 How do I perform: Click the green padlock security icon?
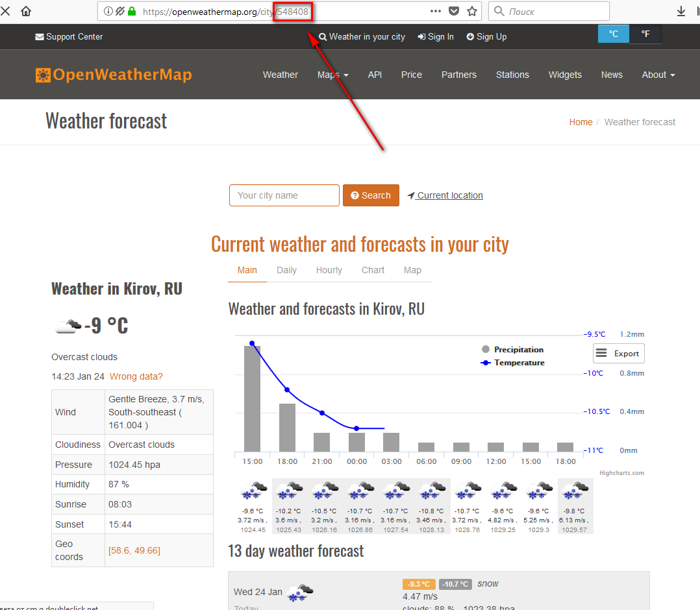132,11
